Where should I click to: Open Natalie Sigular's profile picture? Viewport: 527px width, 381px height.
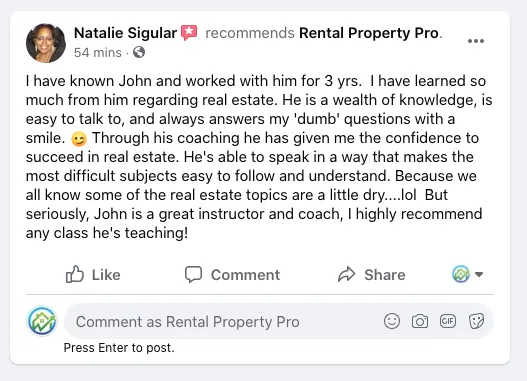click(46, 43)
